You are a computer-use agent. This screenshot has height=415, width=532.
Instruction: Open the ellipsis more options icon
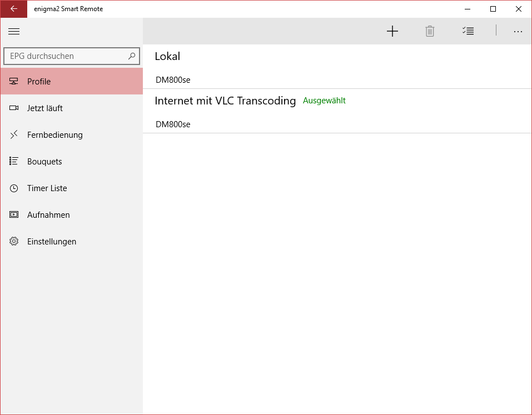pos(518,32)
